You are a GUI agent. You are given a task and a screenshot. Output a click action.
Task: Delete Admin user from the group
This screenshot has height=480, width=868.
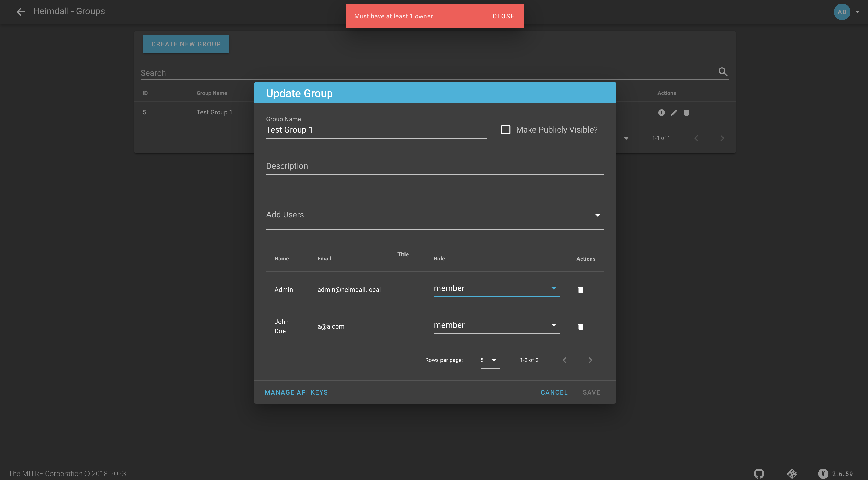[580, 290]
